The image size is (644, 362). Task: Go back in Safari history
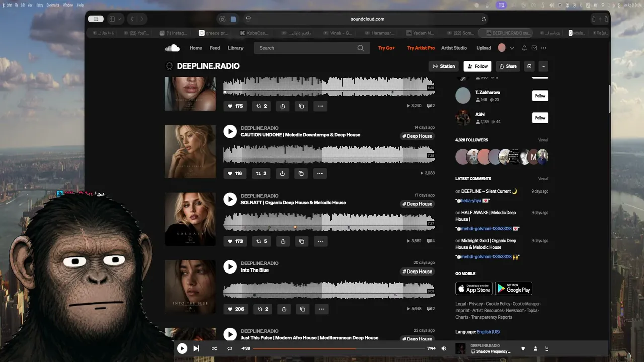tap(132, 19)
